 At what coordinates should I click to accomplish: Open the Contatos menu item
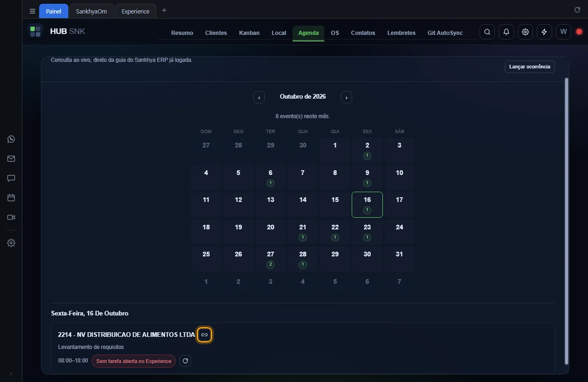pos(363,33)
